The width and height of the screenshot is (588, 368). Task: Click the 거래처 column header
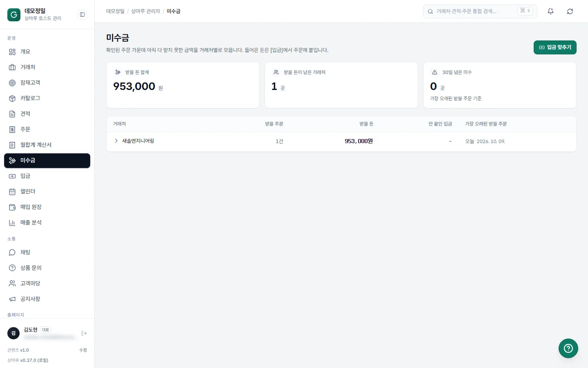(119, 124)
